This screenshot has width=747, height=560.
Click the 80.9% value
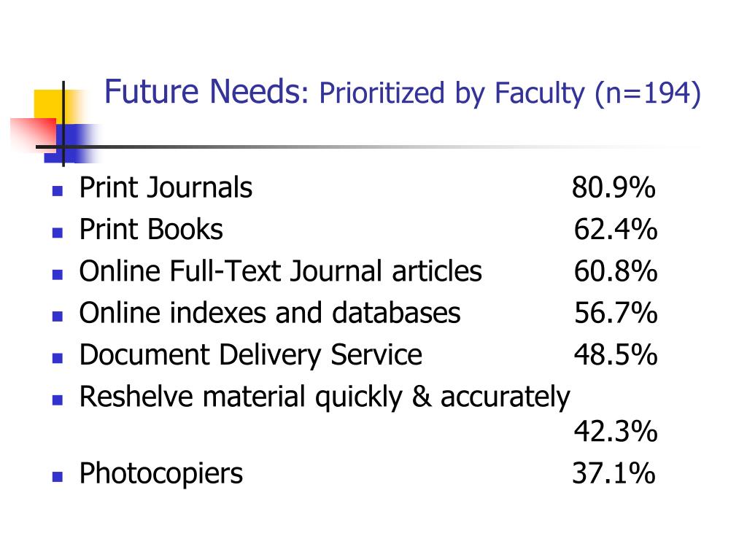tap(614, 187)
